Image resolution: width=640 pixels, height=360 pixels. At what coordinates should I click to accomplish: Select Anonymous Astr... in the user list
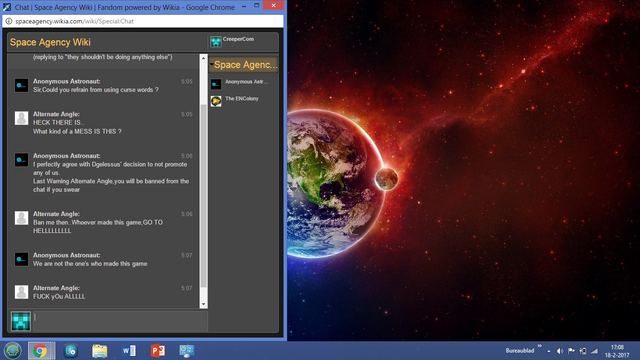(x=247, y=82)
